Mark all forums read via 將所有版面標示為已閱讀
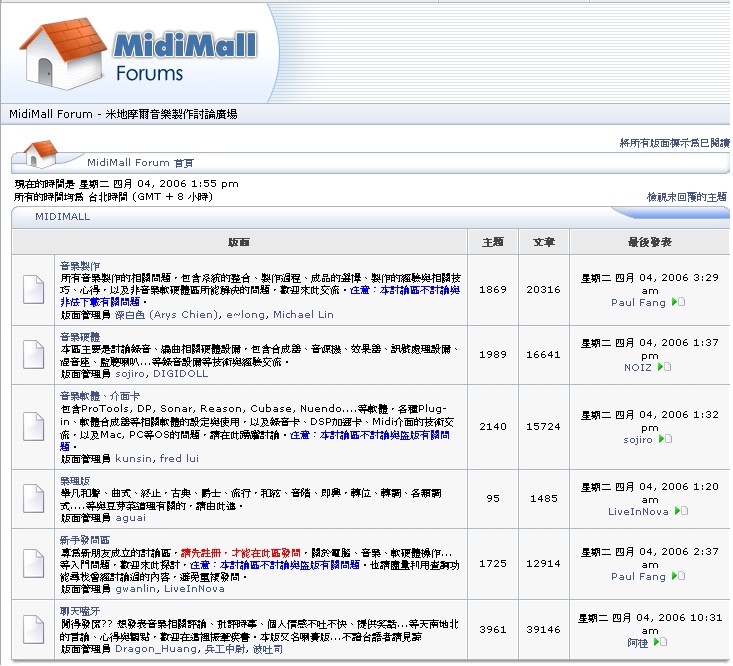The image size is (733, 666). pyautogui.click(x=674, y=144)
